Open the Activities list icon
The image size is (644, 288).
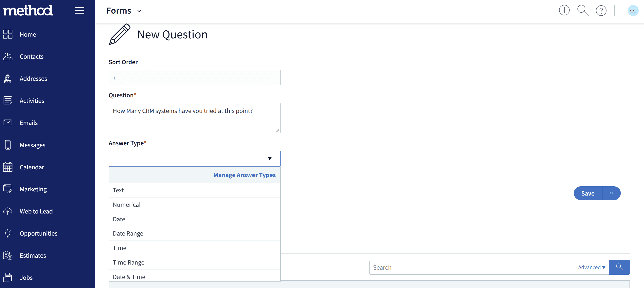point(8,101)
